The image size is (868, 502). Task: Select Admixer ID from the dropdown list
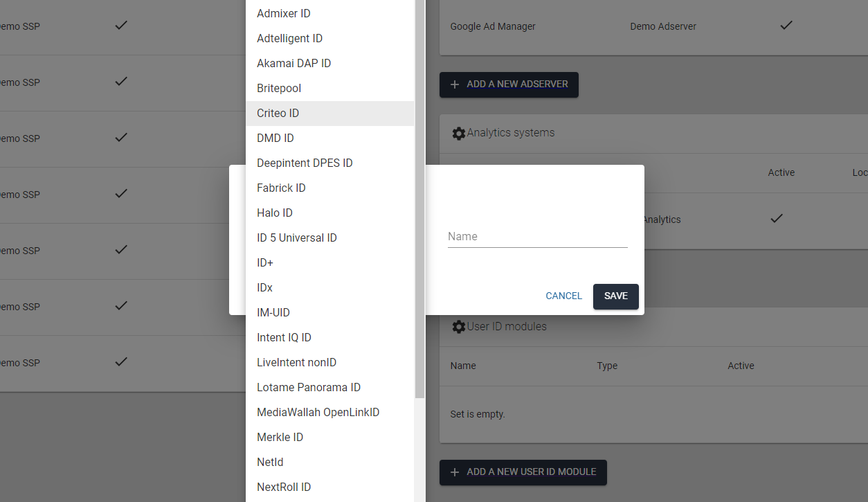click(330, 14)
